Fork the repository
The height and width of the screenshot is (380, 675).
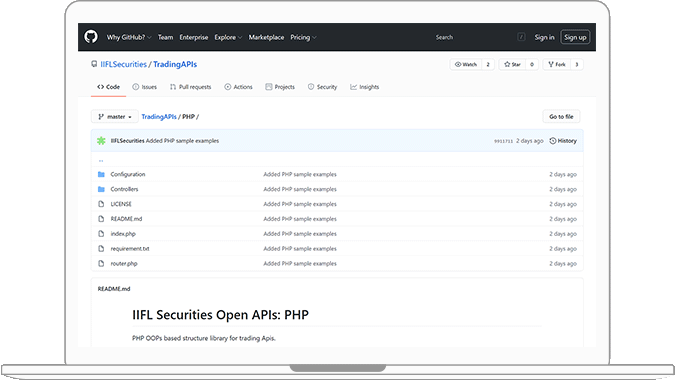click(557, 65)
